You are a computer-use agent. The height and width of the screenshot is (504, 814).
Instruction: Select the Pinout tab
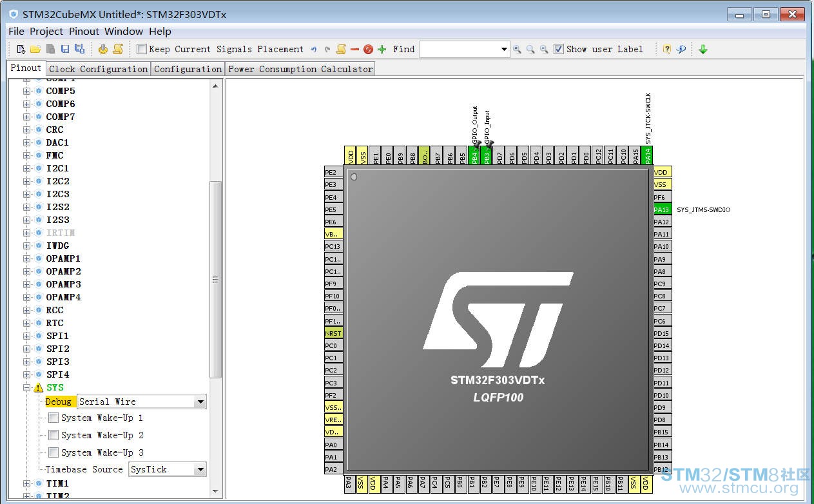26,68
